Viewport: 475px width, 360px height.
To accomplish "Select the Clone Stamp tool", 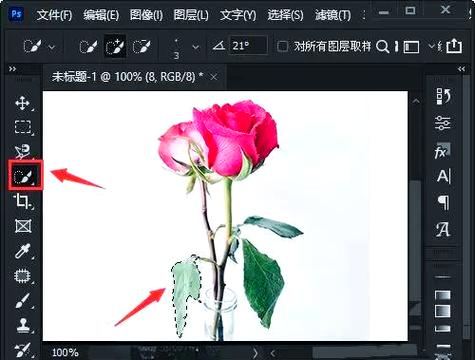I will click(x=23, y=325).
